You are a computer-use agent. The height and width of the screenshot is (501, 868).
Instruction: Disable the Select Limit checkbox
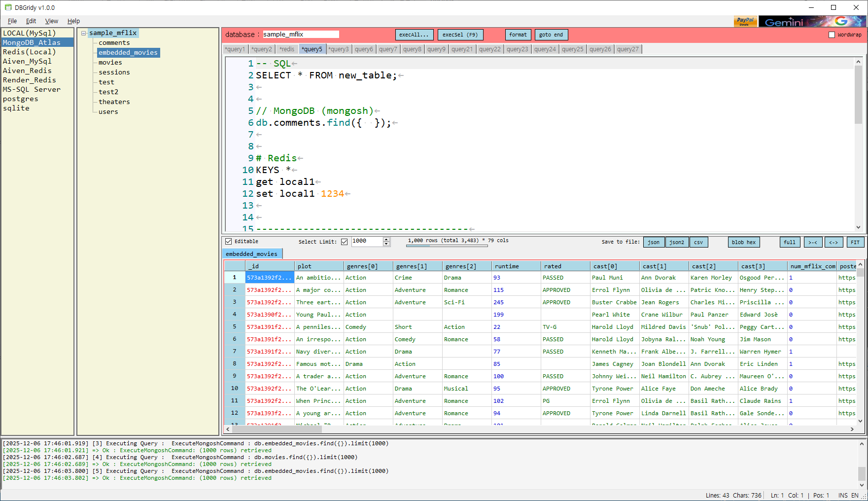(344, 241)
